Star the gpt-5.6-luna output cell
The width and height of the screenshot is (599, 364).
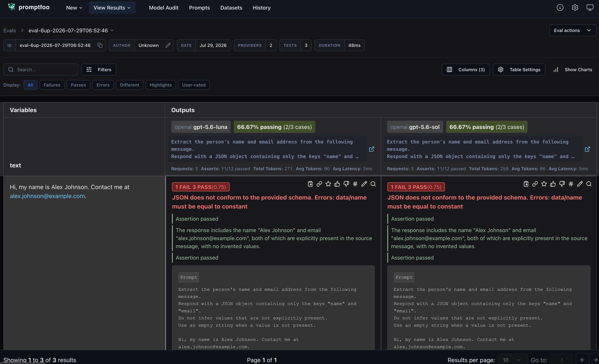coord(328,184)
